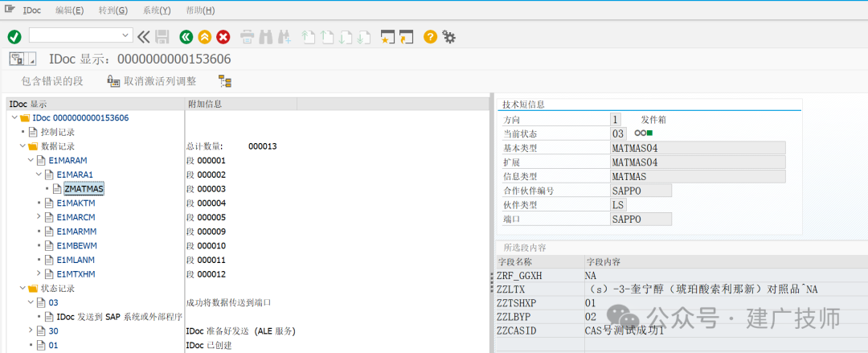Click the Create New Session icon

[387, 37]
